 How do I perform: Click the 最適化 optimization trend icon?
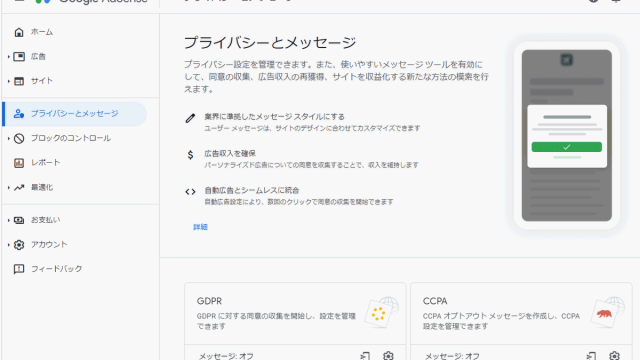pyautogui.click(x=19, y=188)
